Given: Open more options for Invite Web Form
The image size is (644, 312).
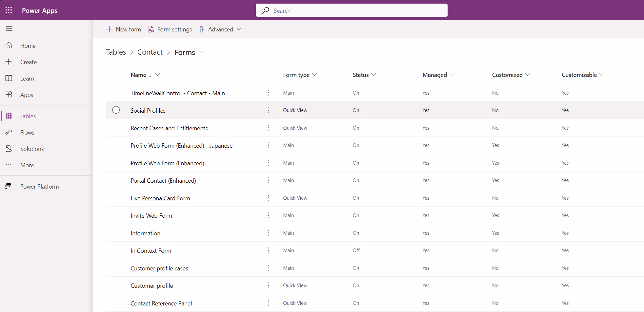Looking at the screenshot, I should tap(268, 215).
